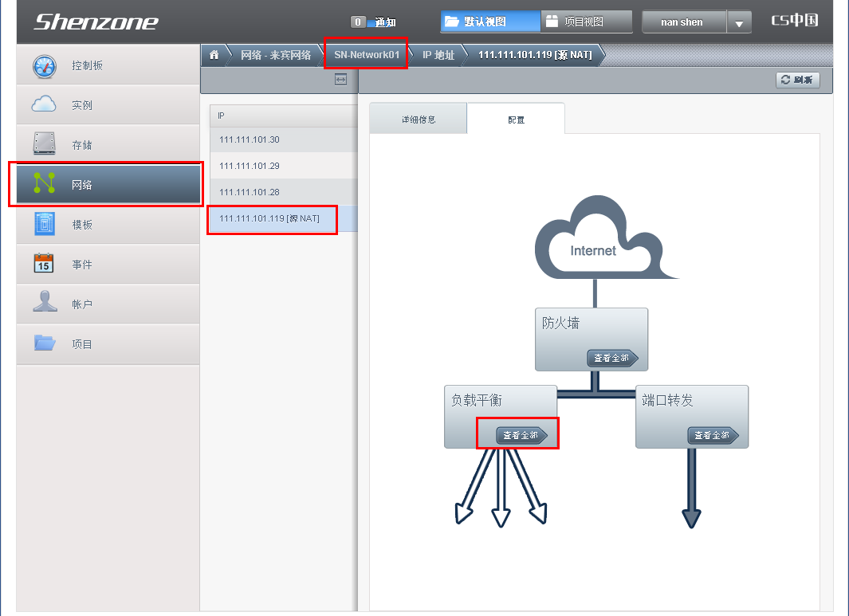Select the Storage disk icon (存储)
The height and width of the screenshot is (616, 849).
[x=45, y=144]
